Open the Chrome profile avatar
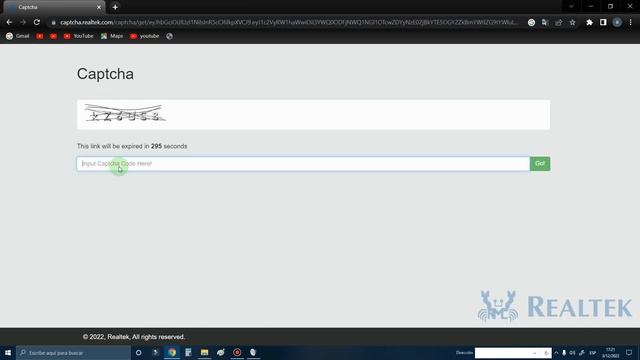Screen dimensions: 640x360 pyautogui.click(x=617, y=22)
